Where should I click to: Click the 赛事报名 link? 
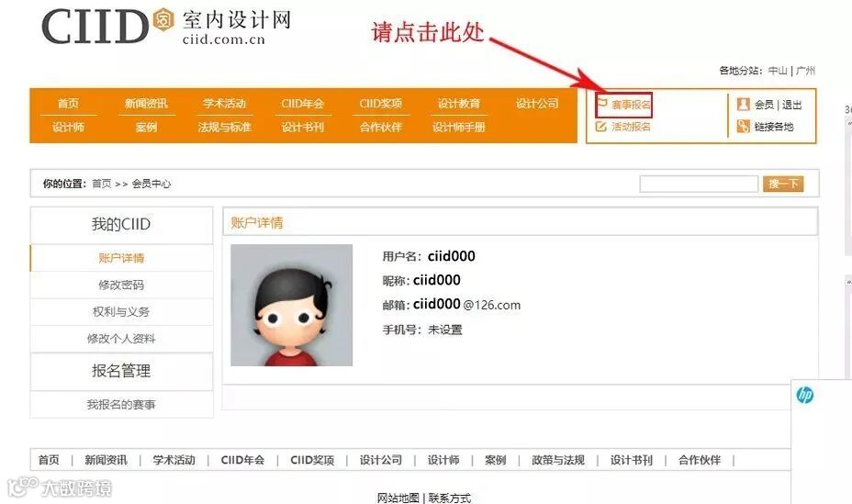pyautogui.click(x=631, y=105)
